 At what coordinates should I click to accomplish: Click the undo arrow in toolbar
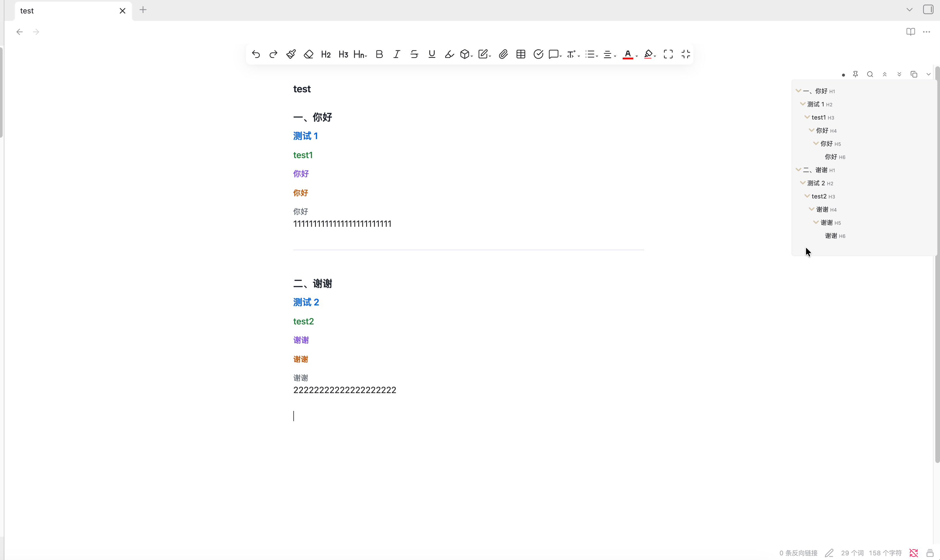[256, 54]
